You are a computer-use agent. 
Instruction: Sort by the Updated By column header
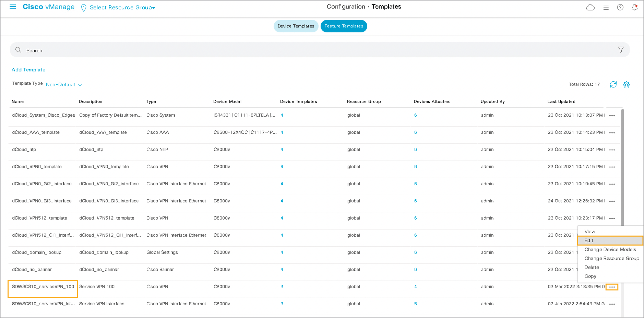493,102
